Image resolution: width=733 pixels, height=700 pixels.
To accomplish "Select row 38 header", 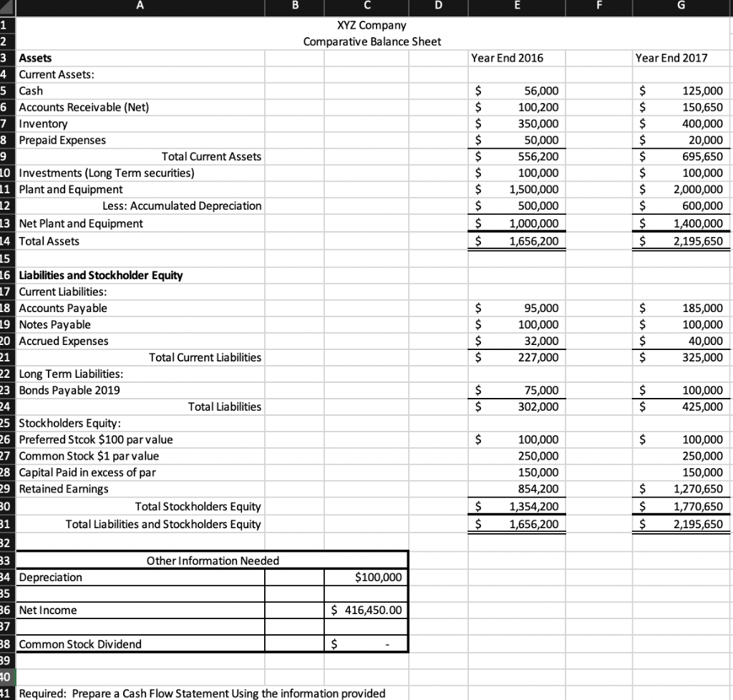I will 6,643.
